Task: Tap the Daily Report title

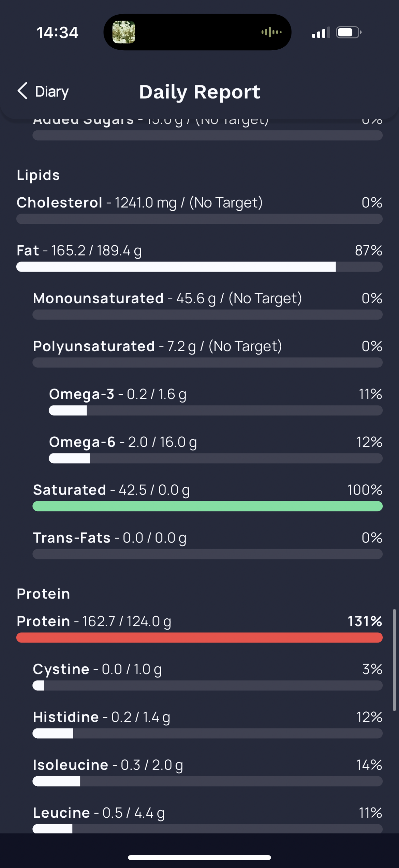Action: point(200,92)
